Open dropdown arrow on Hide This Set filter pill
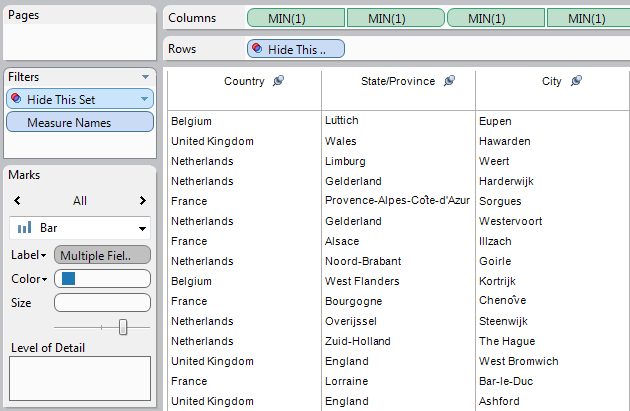This screenshot has height=411, width=630. click(x=146, y=98)
